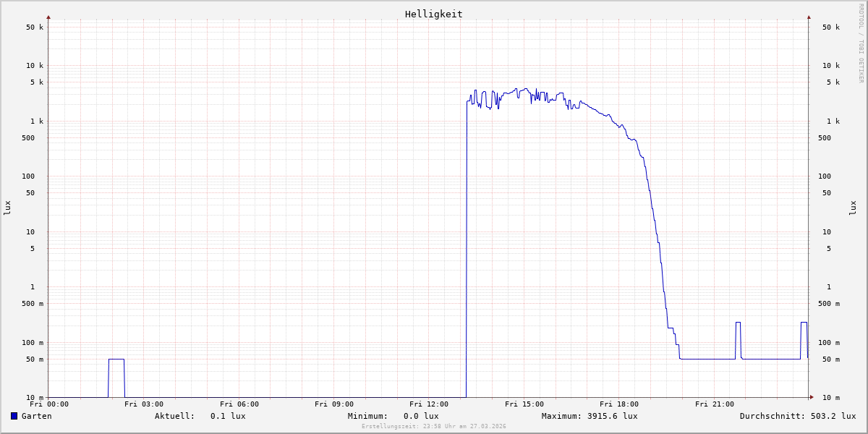The image size is (868, 434).
Task: Click the Fri 00:00 time axis label
Action: point(49,404)
